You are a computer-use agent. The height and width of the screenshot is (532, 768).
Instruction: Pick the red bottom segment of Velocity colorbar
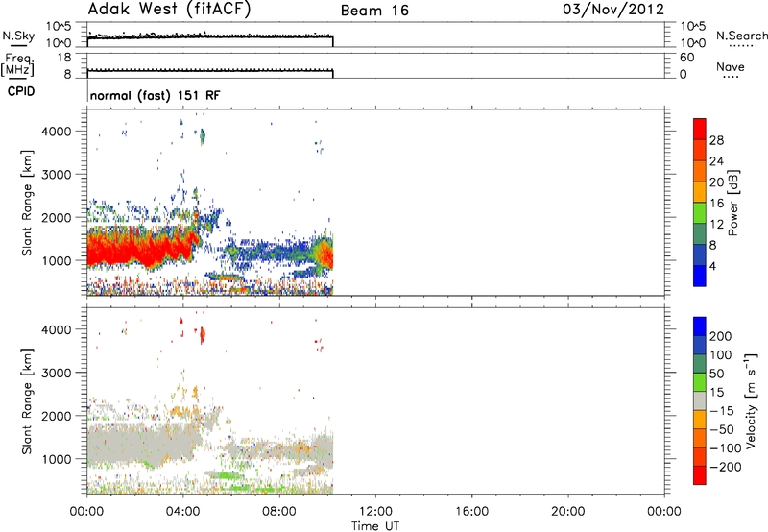pos(700,475)
